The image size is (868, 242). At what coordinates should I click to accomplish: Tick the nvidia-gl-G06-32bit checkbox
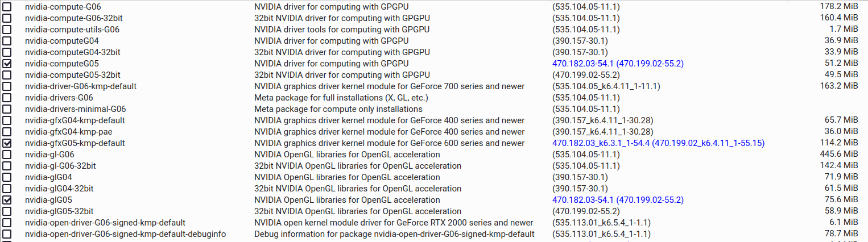[x=7, y=166]
